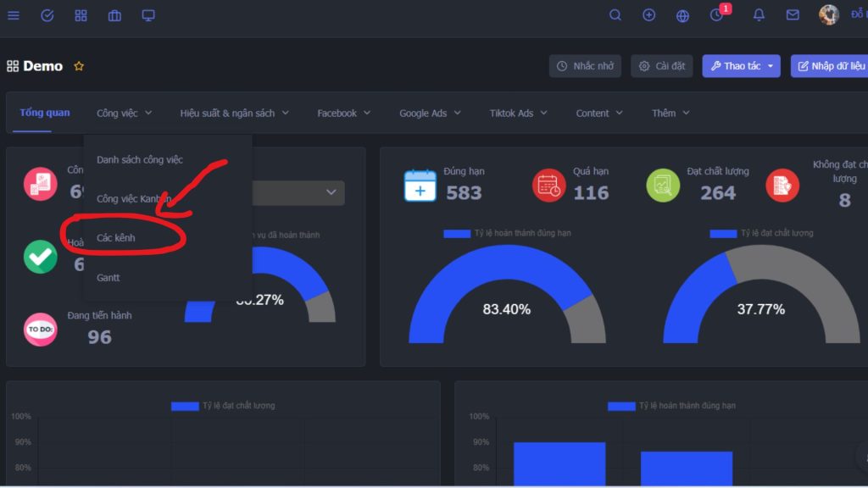Open the mail envelope icon
Image resolution: width=868 pixels, height=488 pixels.
[x=793, y=15]
